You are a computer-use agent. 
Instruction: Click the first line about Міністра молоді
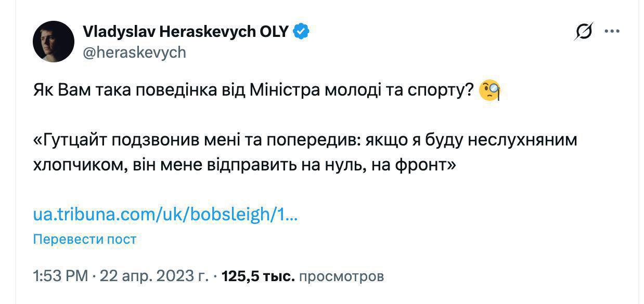254,91
